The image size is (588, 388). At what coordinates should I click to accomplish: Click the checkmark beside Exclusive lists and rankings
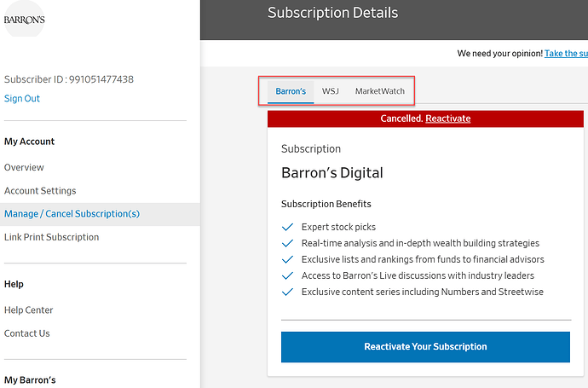point(287,259)
